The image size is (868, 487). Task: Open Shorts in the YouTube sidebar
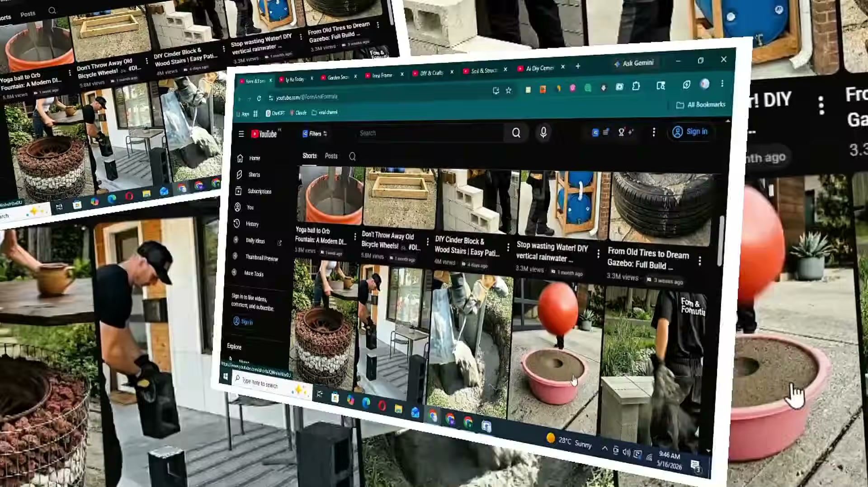pos(249,174)
